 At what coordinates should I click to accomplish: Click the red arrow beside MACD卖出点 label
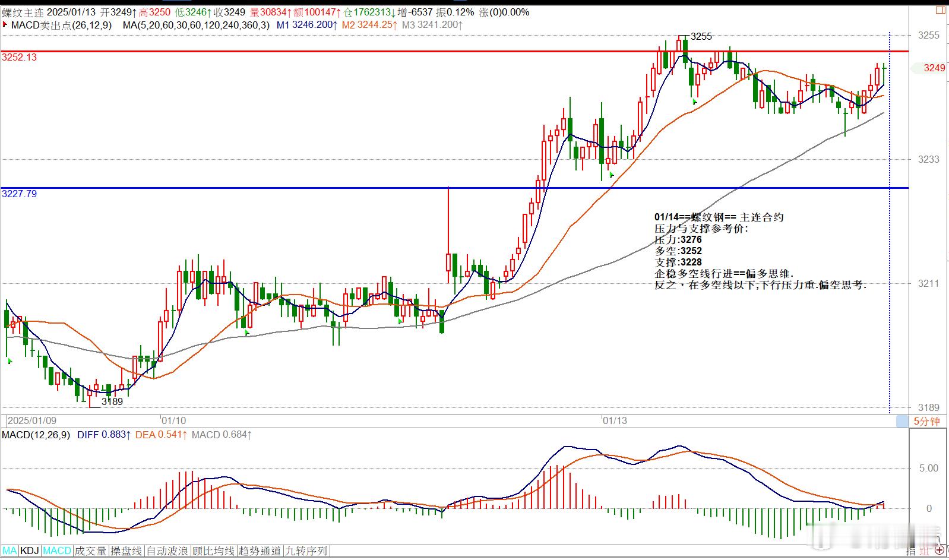(5, 25)
